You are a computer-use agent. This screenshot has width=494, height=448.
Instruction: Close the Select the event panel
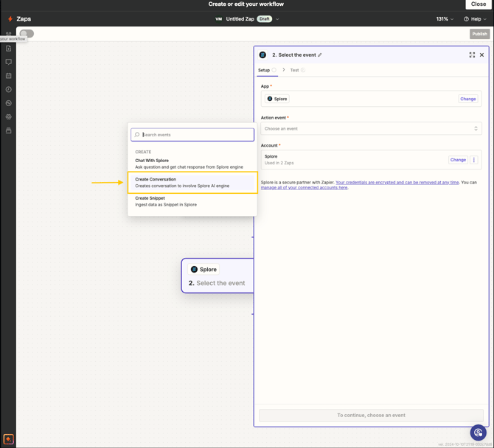(481, 55)
